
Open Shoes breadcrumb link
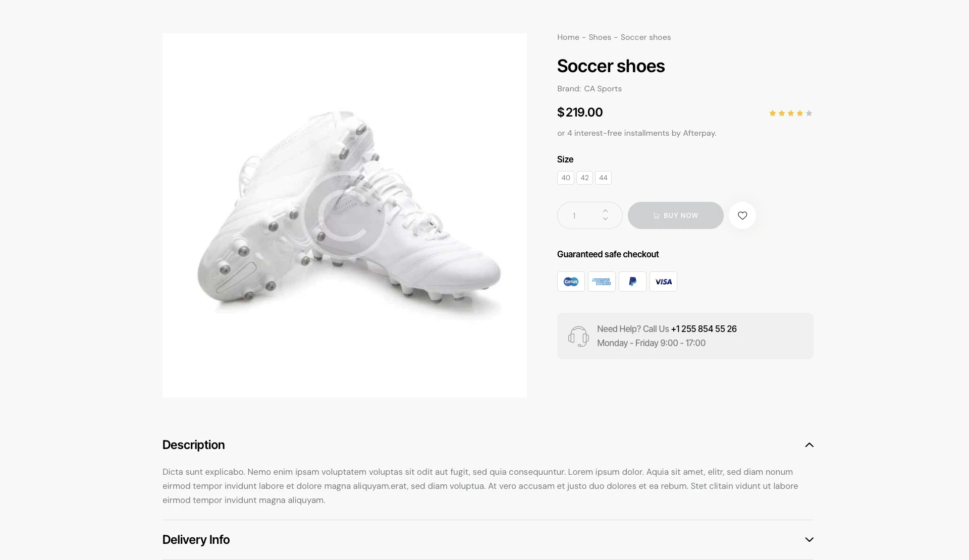click(x=600, y=37)
